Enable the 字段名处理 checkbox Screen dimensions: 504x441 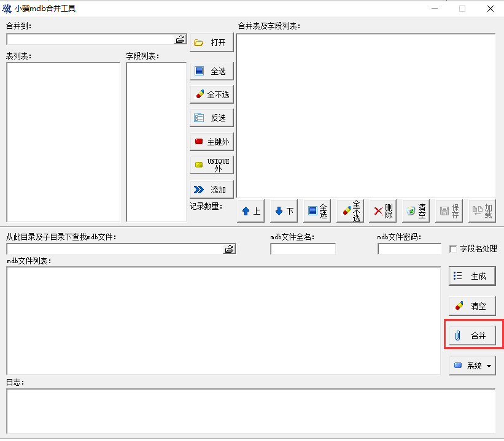pyautogui.click(x=453, y=249)
